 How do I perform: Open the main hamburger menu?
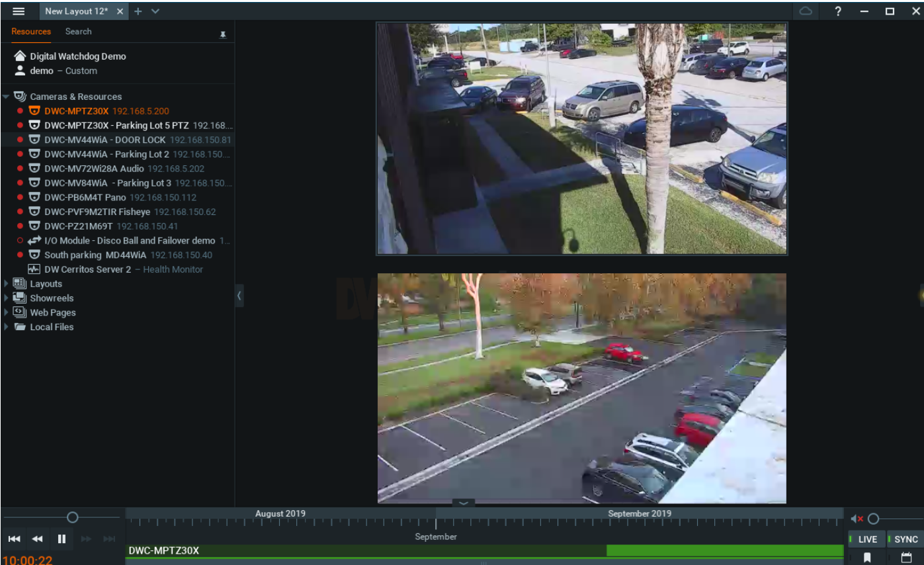tap(19, 11)
